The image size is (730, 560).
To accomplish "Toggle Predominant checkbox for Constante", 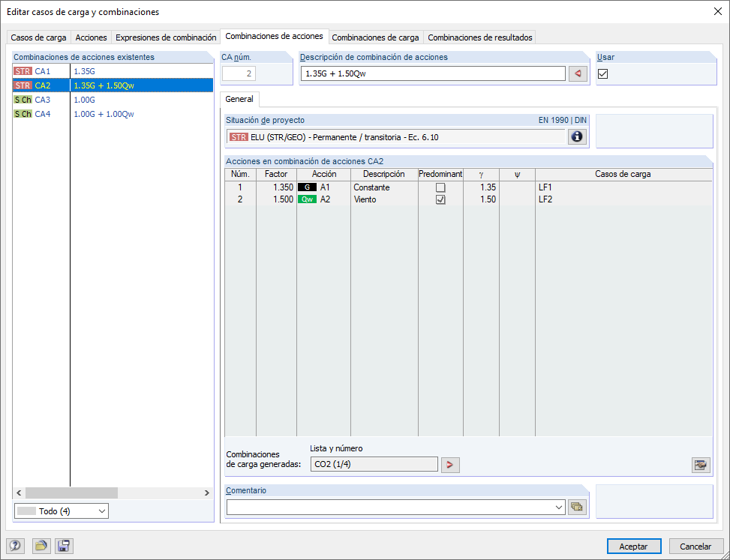I will [440, 187].
